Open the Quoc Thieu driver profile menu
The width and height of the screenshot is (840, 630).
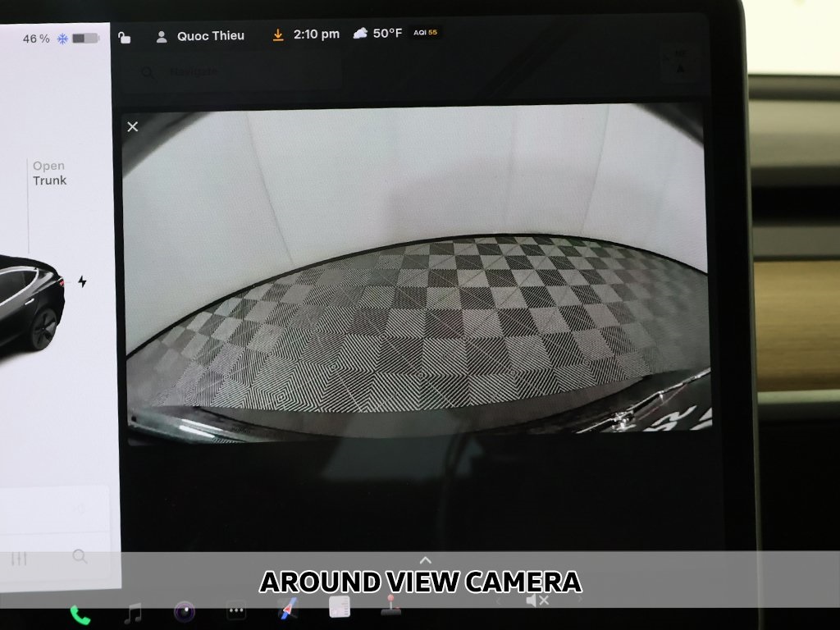[201, 36]
